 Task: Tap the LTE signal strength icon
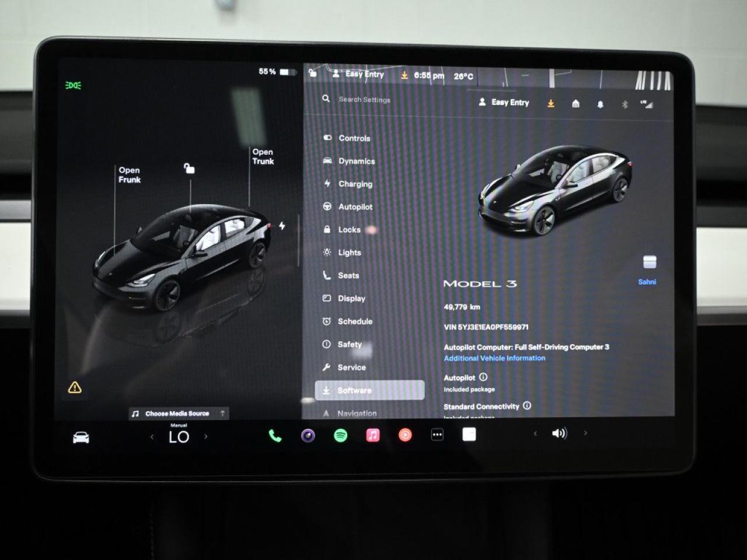647,104
